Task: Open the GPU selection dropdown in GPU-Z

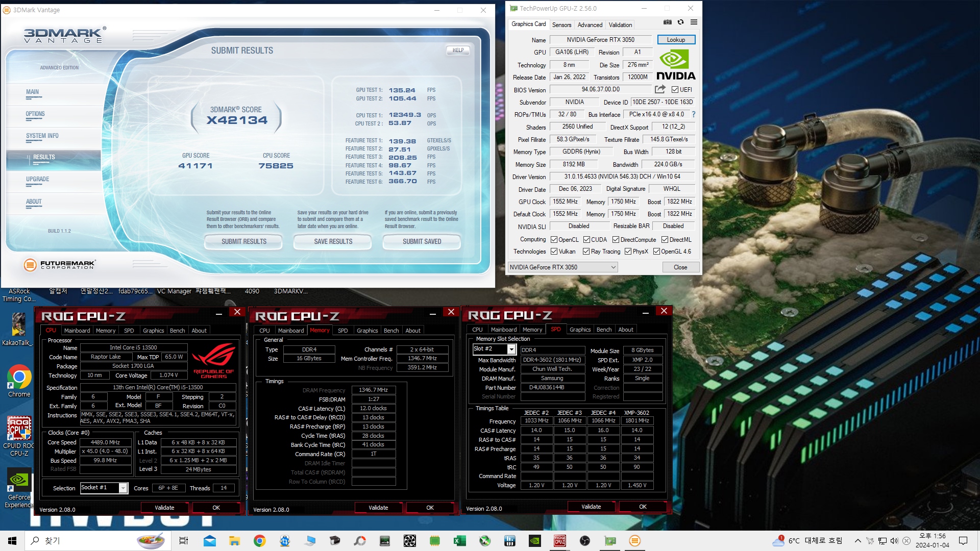Action: pos(562,267)
